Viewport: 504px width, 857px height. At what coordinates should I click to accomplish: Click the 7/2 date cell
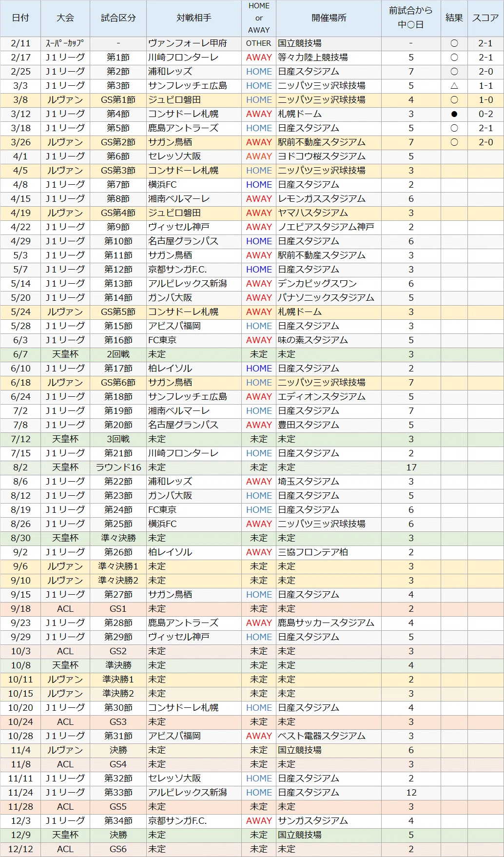coord(20,411)
